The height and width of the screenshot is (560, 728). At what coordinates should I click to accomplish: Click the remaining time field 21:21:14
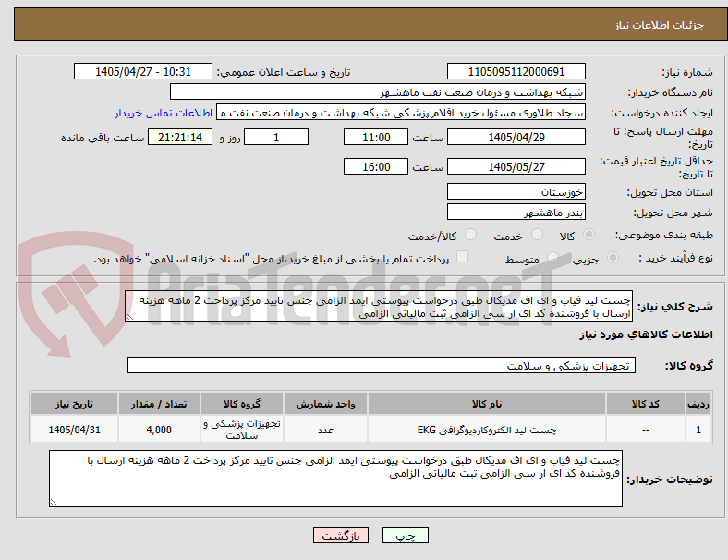tap(180, 137)
